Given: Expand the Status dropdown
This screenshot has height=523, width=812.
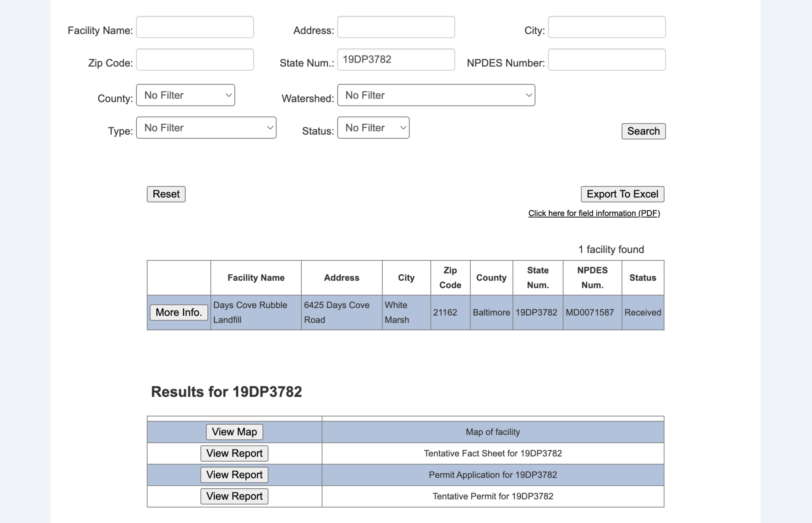Looking at the screenshot, I should point(373,128).
